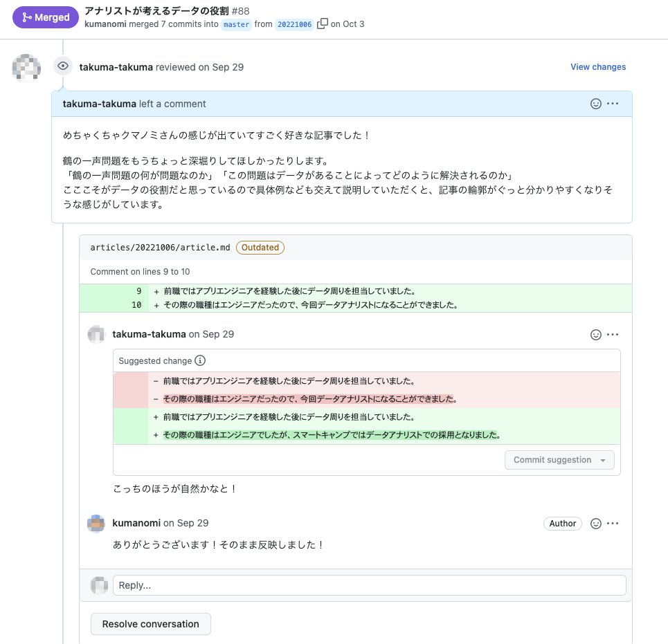The image size is (668, 644).
Task: Open options menu on kumanomi's reply
Action: pyautogui.click(x=613, y=524)
